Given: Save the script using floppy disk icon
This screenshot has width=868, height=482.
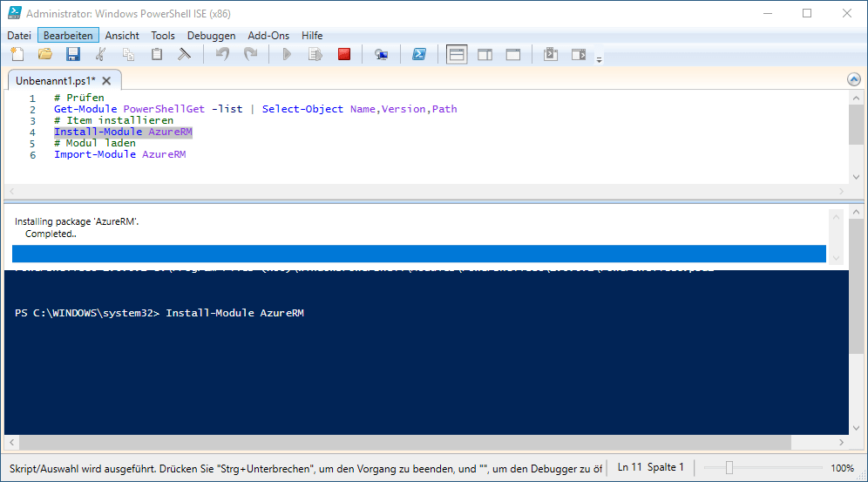Looking at the screenshot, I should (72, 54).
